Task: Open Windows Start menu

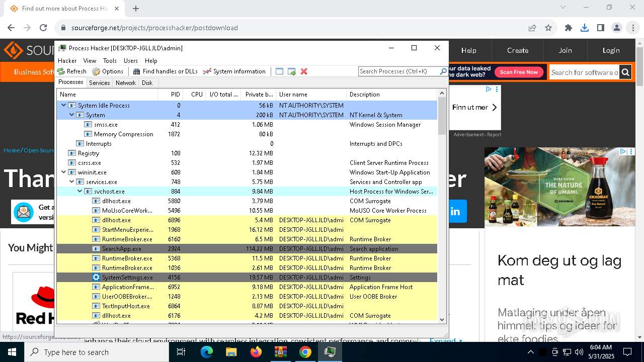Action: 12,352
